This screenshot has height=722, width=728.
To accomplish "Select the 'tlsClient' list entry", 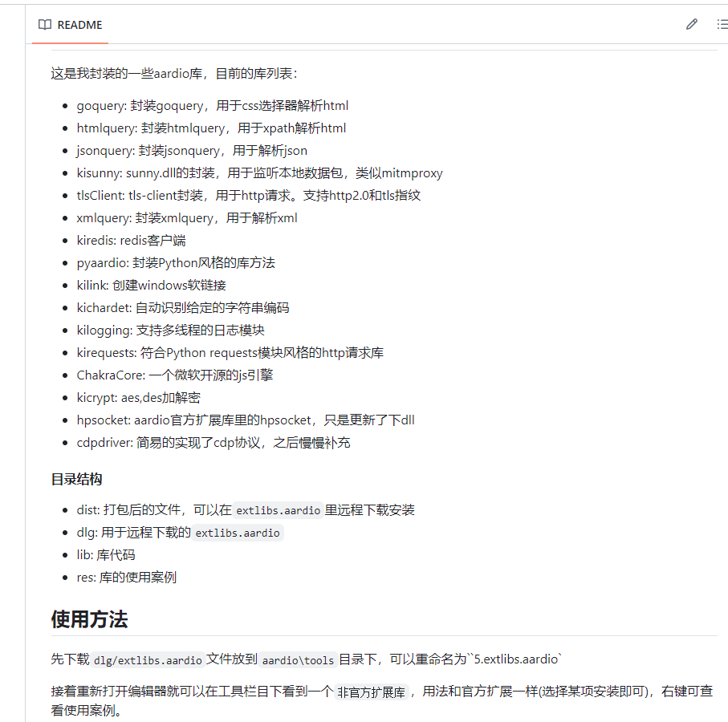I will pyautogui.click(x=248, y=196).
